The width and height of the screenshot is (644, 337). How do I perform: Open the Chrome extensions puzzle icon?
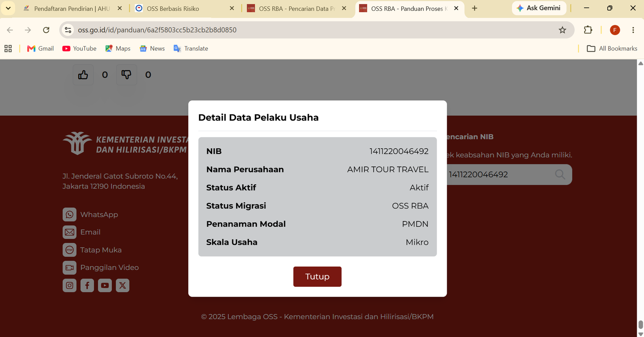588,30
